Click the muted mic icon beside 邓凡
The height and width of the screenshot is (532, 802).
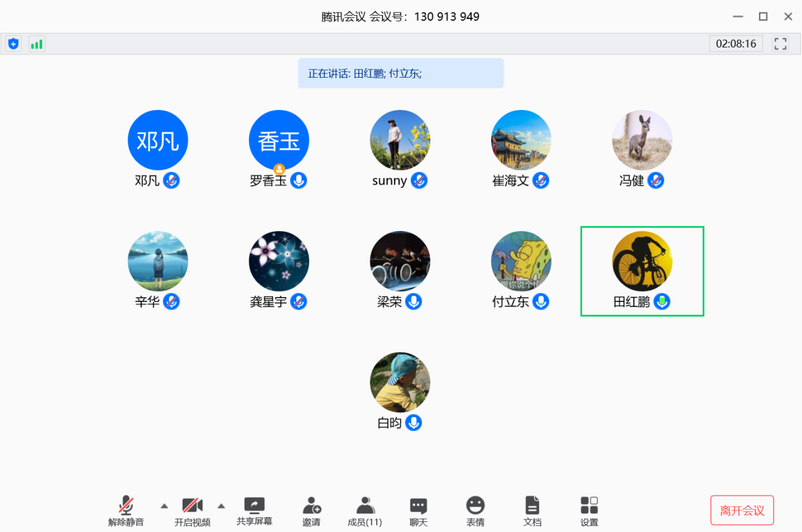coord(171,181)
